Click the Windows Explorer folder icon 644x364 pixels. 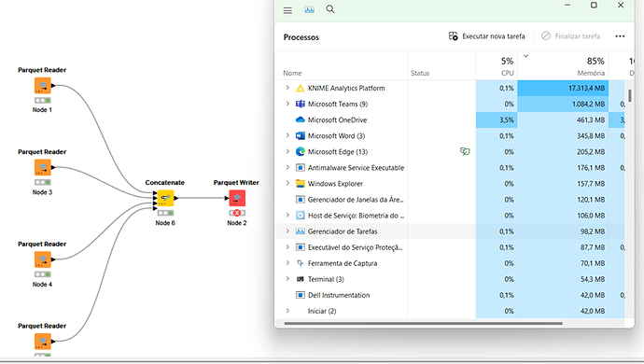301,184
